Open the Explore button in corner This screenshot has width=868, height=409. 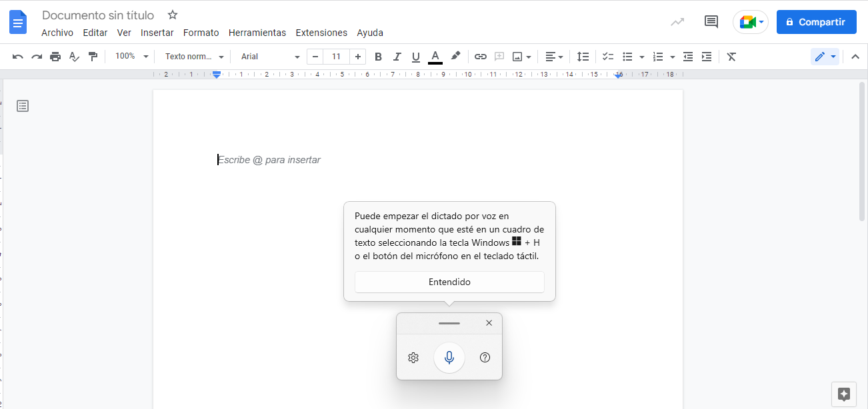(x=843, y=394)
